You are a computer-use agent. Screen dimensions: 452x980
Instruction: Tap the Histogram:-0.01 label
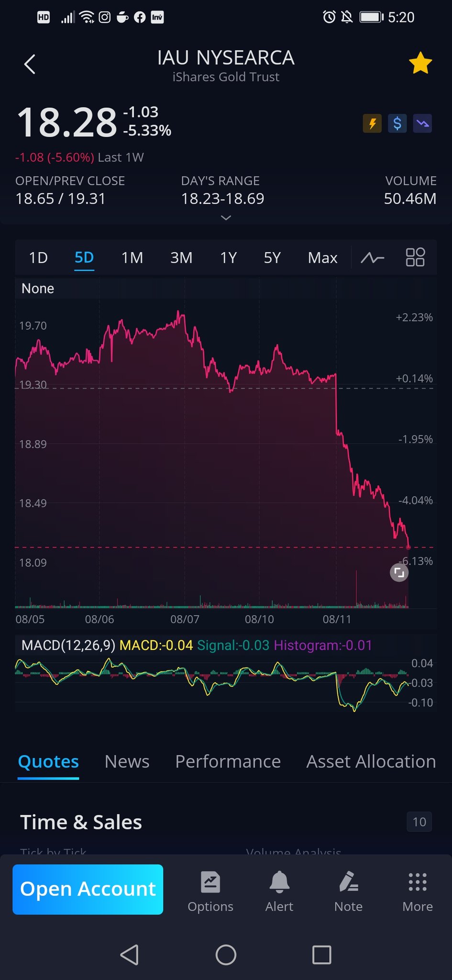[x=323, y=645]
